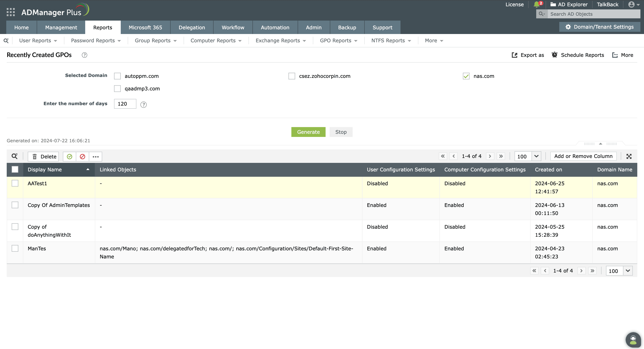Click Add or Remove Column button
This screenshot has height=349, width=644.
coord(583,156)
